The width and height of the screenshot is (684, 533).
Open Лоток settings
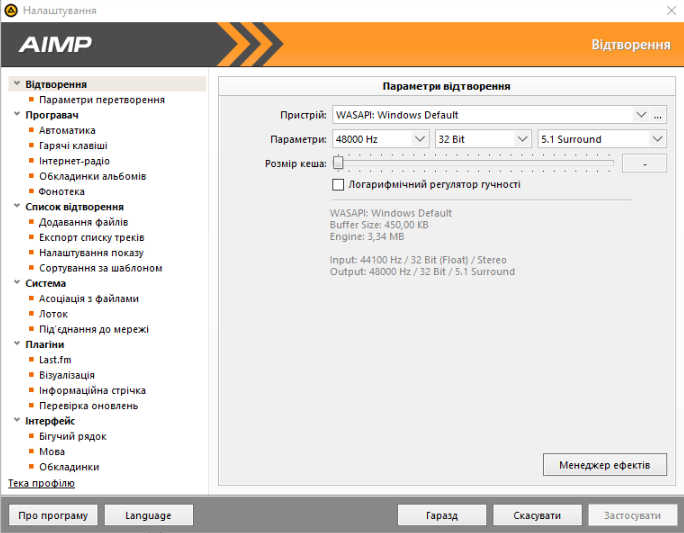click(53, 314)
